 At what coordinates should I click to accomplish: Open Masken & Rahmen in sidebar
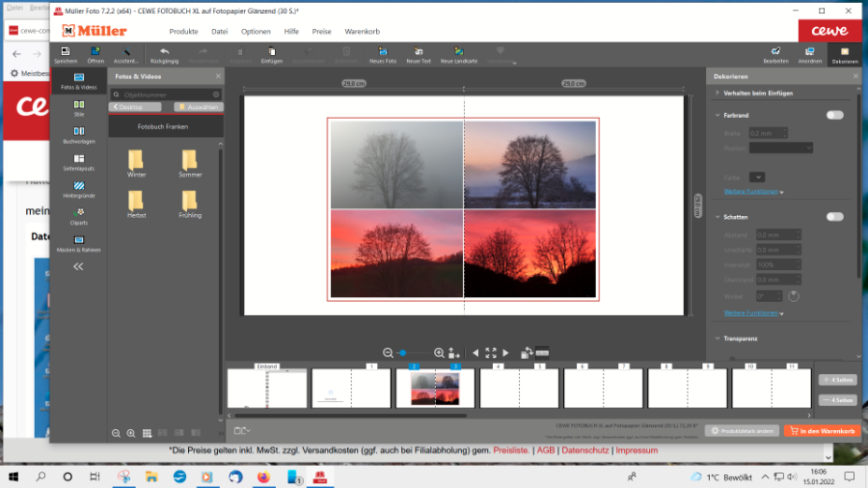(79, 242)
